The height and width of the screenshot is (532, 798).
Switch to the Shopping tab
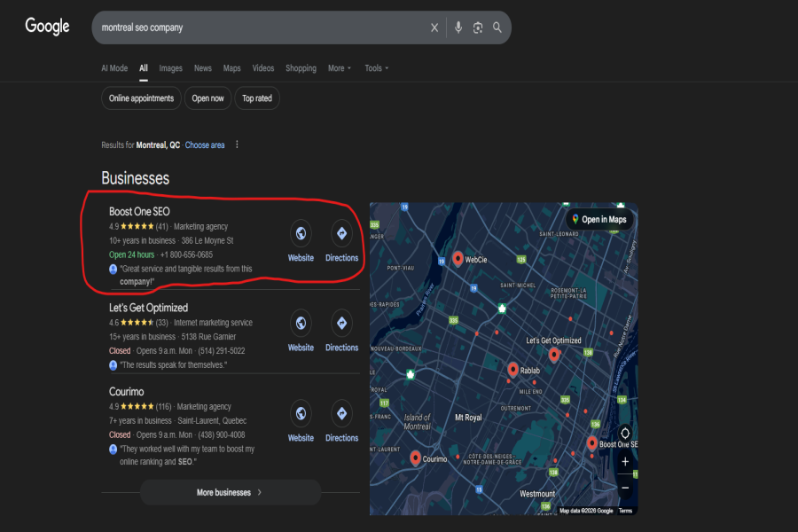tap(301, 68)
